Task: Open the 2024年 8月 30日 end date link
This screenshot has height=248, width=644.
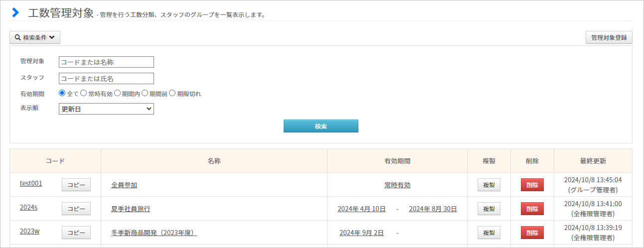Action: pos(433,209)
